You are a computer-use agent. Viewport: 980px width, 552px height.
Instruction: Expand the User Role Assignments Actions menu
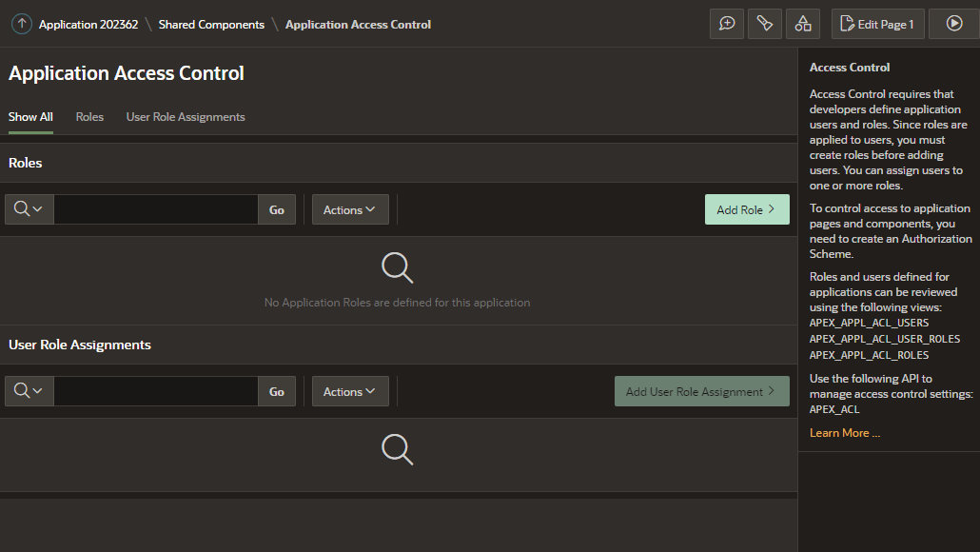click(350, 391)
